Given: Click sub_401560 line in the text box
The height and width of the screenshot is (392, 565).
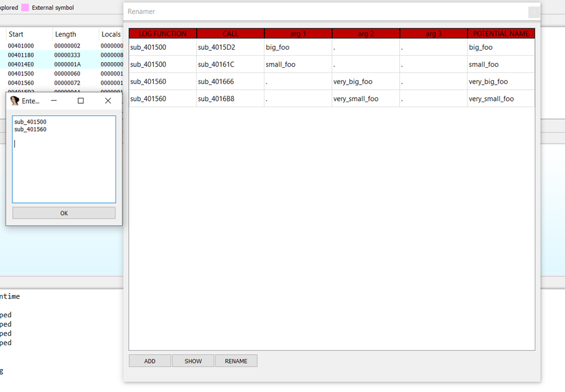Looking at the screenshot, I should [30, 129].
